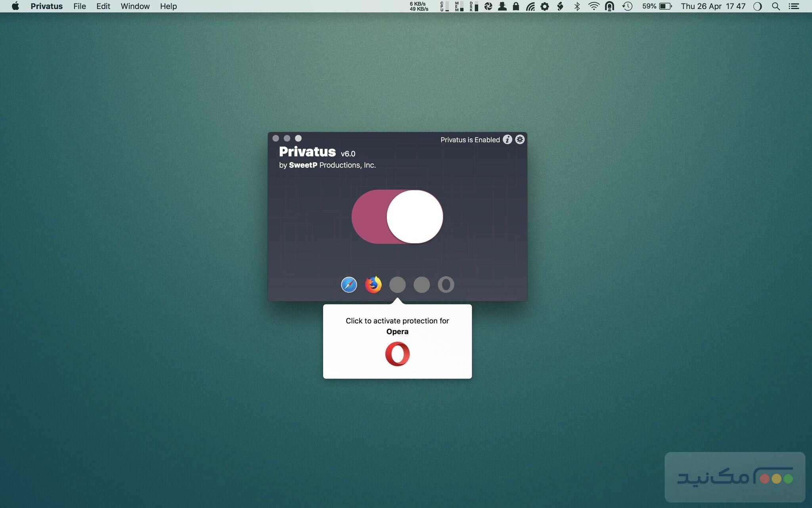Viewport: 812px width, 508px height.
Task: Click gray circle right of Firefox icon
Action: 397,285
